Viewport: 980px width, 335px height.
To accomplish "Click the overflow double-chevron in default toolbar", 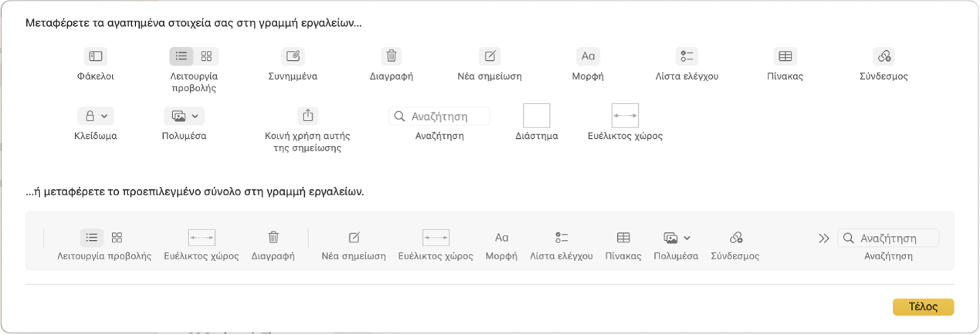I will [824, 239].
